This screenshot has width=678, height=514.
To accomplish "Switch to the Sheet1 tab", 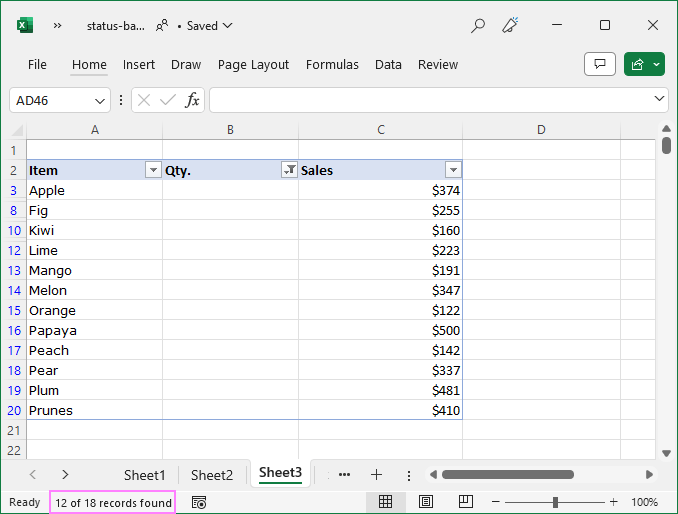I will pos(144,475).
